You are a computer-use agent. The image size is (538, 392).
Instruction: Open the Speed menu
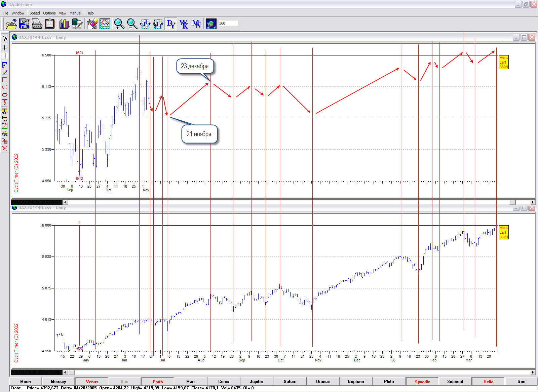point(35,13)
